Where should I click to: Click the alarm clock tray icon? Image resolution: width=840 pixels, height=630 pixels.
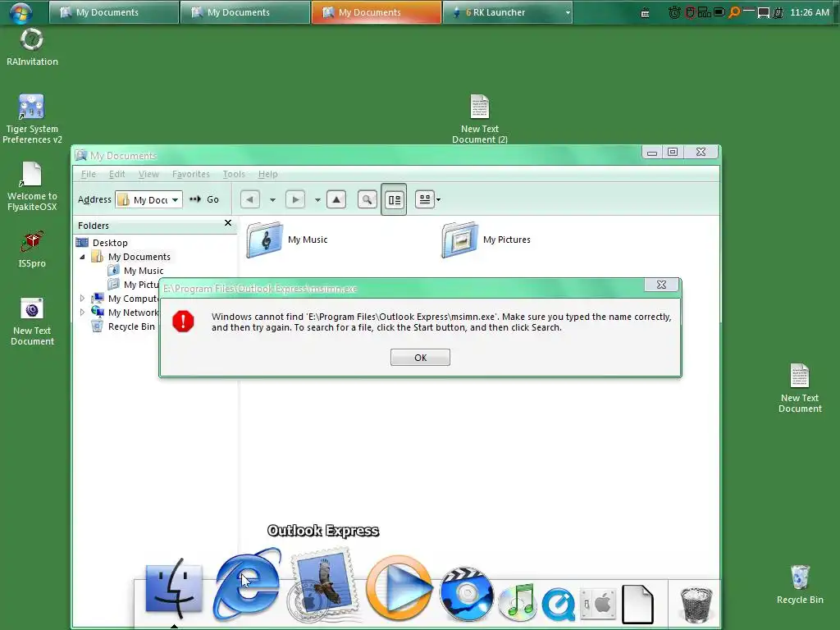(674, 12)
